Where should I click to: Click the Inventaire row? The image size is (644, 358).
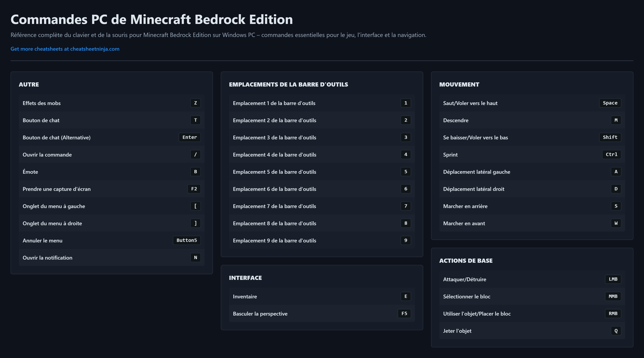tap(322, 297)
